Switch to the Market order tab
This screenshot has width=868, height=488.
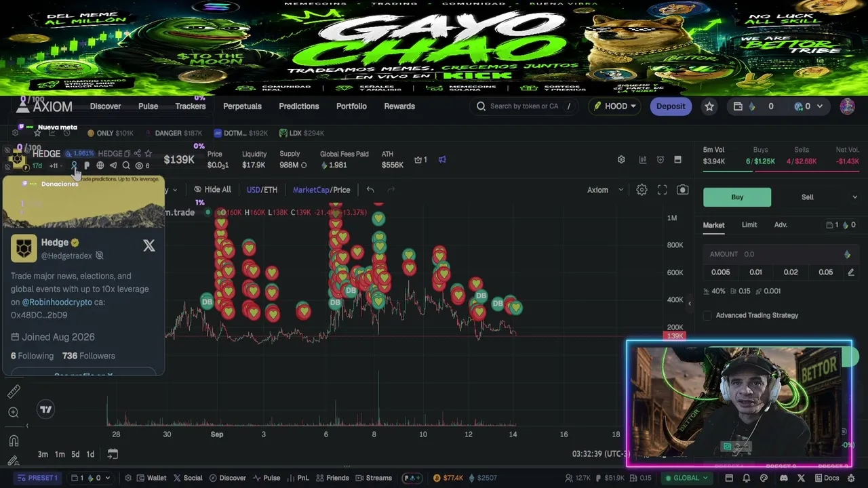(713, 225)
